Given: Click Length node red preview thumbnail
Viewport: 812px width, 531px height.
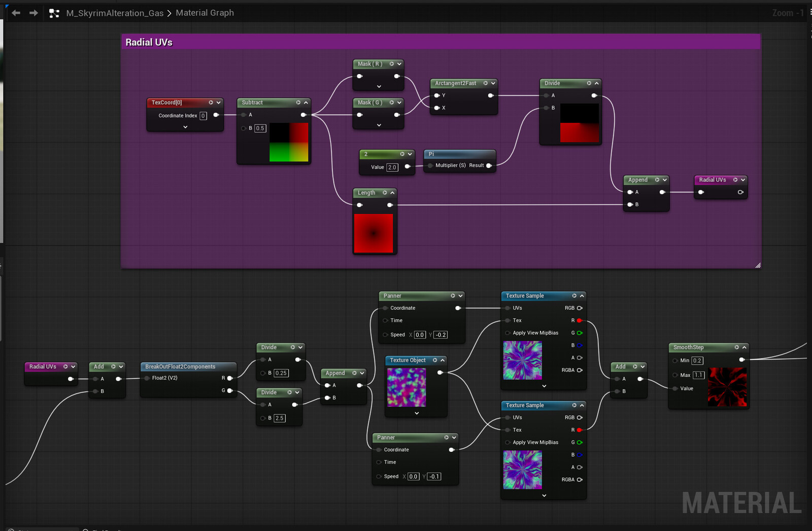Looking at the screenshot, I should click(x=374, y=233).
